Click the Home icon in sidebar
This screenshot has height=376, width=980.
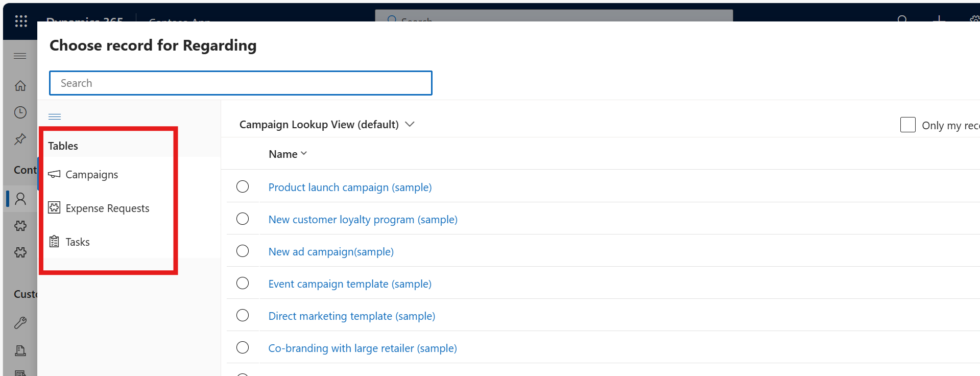point(20,86)
